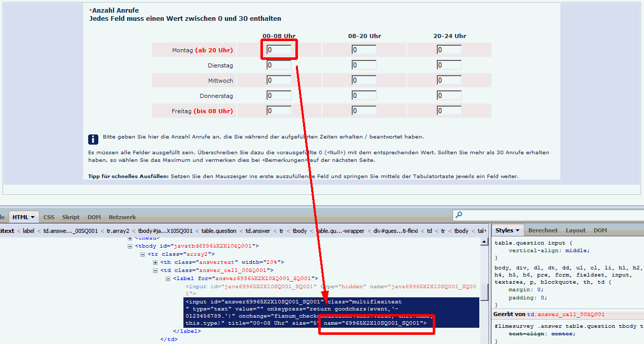Viewport: 644px width, 344px height.
Task: Click the blue info icon below the table
Action: click(x=93, y=140)
